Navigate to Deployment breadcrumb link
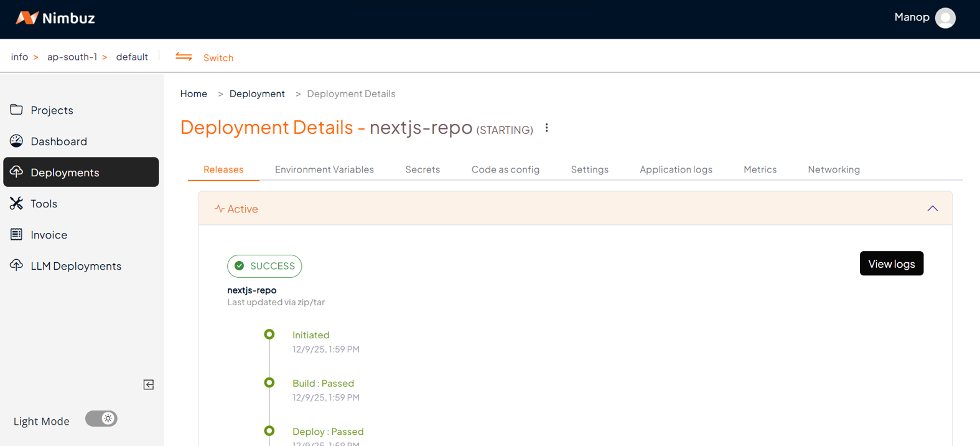This screenshot has height=446, width=980. coord(257,93)
